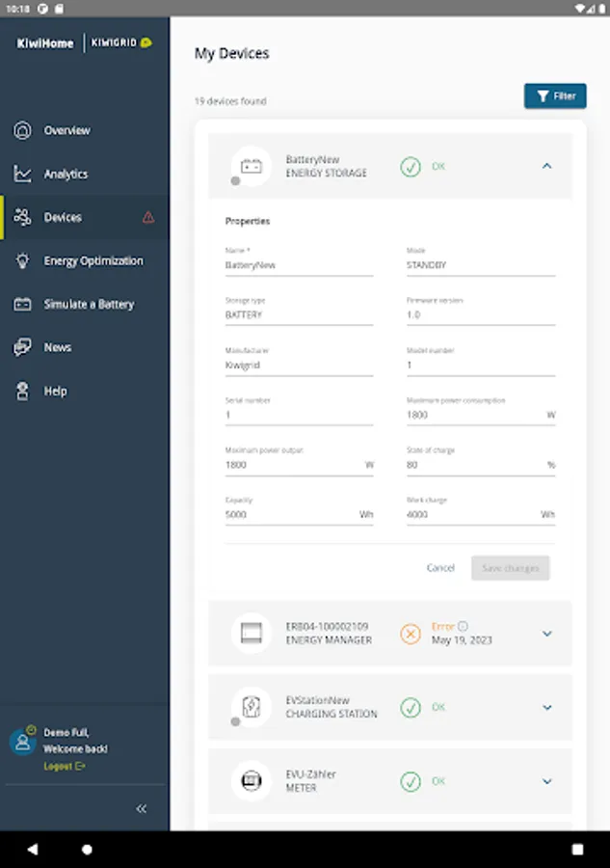This screenshot has width=610, height=868.
Task: Click the Serial number field
Action: pos(299,411)
